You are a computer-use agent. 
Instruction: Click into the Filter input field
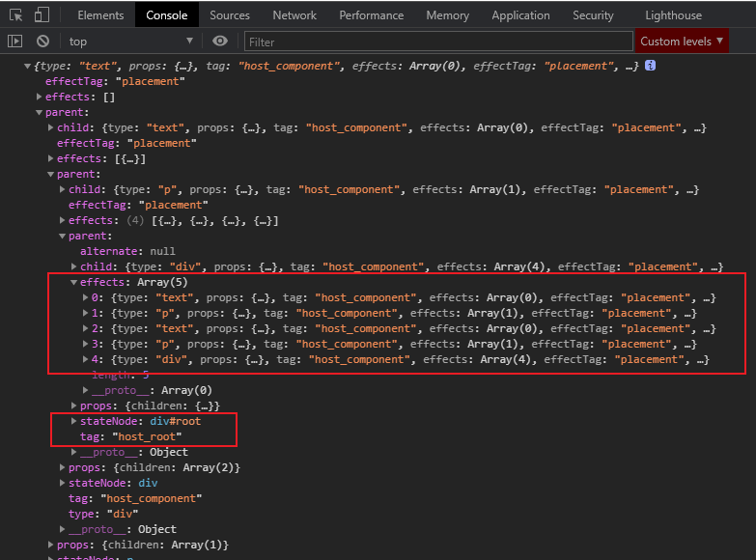pyautogui.click(x=434, y=42)
